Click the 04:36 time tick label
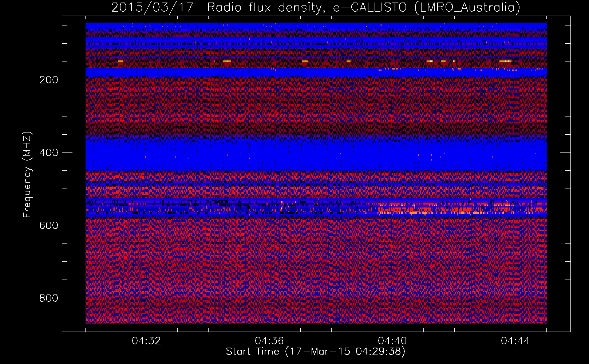The width and height of the screenshot is (589, 364). tap(269, 341)
